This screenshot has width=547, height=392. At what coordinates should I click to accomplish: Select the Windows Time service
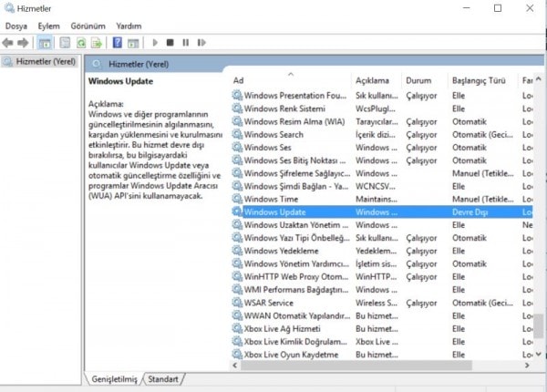(382, 199)
